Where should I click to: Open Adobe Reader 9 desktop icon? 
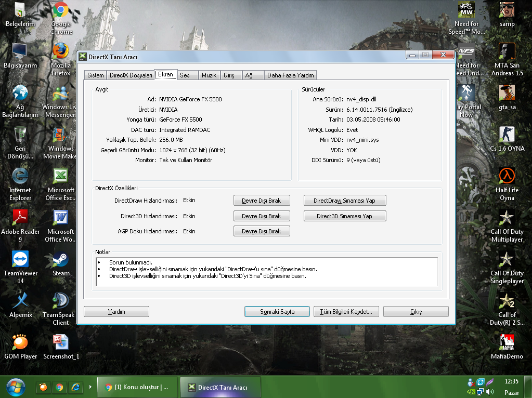point(20,226)
